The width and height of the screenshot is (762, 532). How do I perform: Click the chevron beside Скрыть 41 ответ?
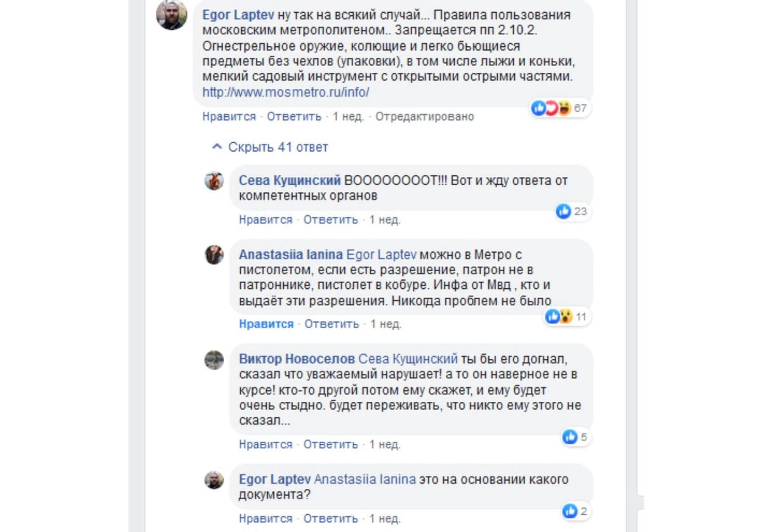point(217,147)
